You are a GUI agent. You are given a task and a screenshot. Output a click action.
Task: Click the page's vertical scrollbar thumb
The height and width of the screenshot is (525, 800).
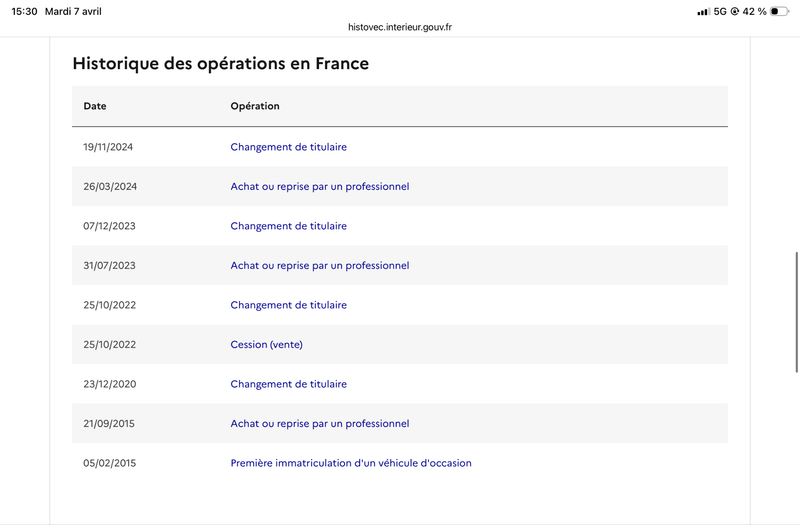tap(797, 312)
